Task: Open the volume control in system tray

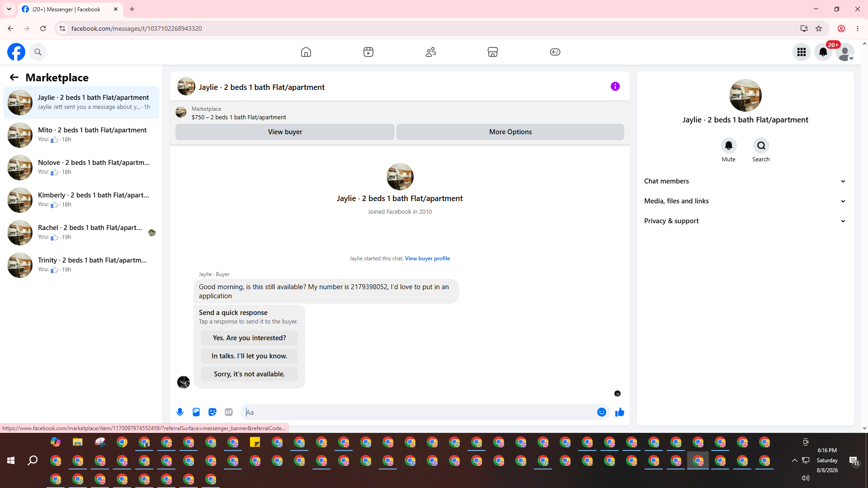Action: coord(806,478)
